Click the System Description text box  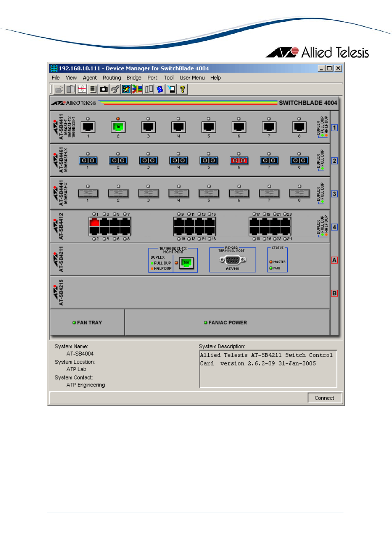point(268,369)
